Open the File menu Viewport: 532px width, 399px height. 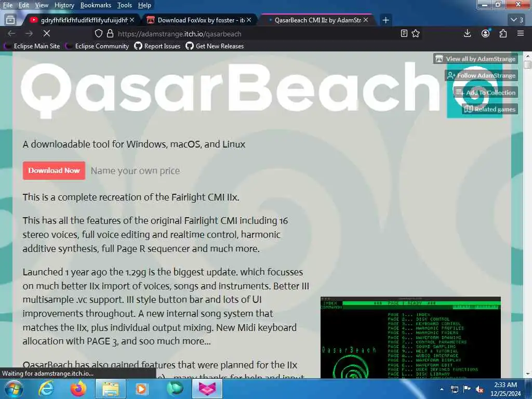point(7,5)
